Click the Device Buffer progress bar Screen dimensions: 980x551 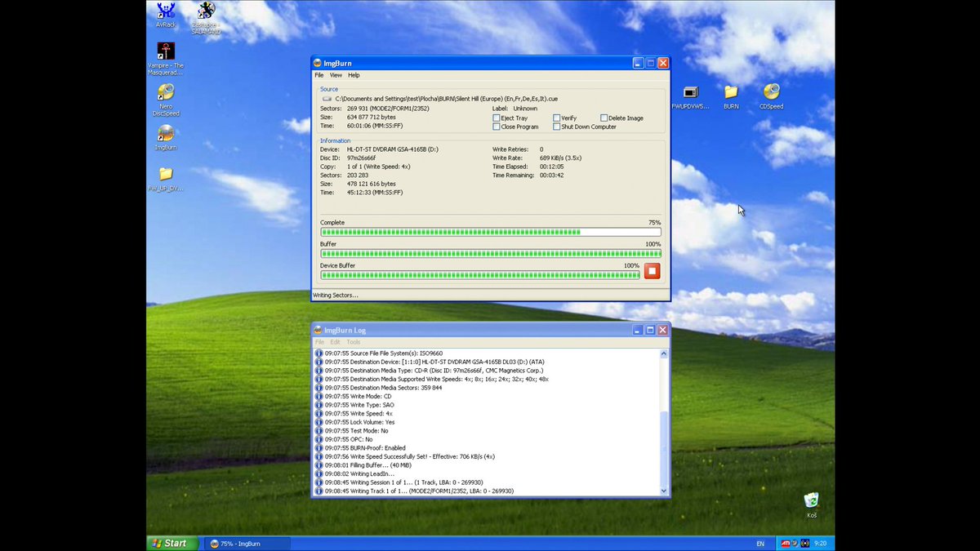click(480, 275)
